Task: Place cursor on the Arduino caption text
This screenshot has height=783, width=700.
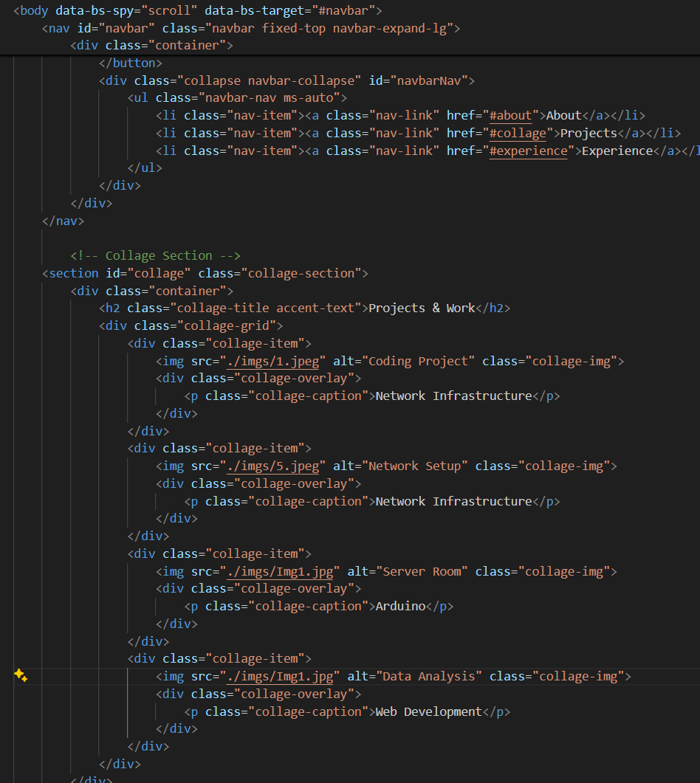Action: click(400, 606)
